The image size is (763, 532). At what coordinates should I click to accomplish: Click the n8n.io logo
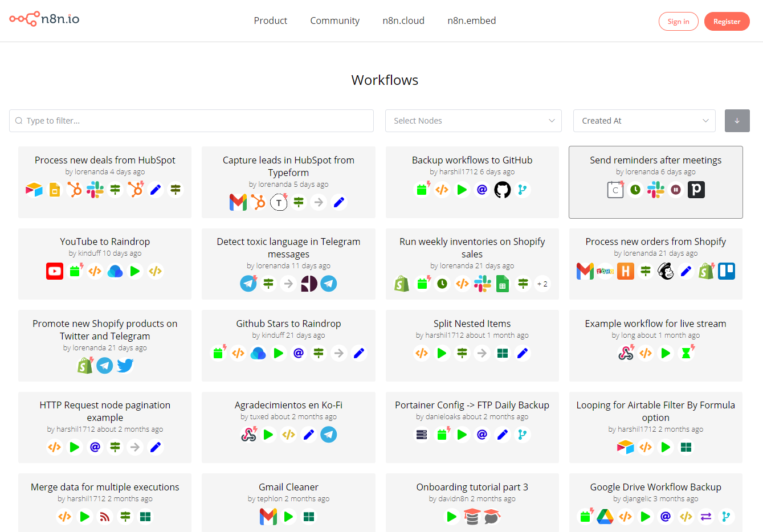pos(44,19)
